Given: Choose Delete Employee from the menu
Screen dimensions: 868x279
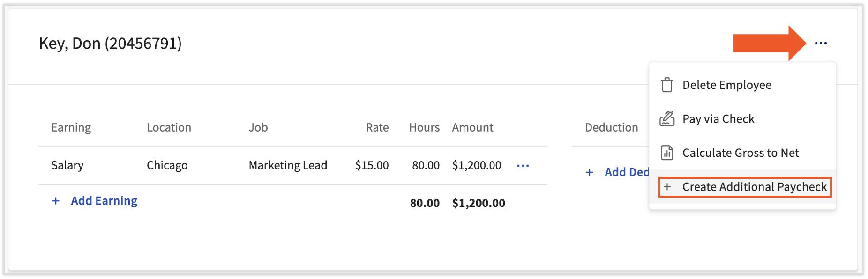Looking at the screenshot, I should [726, 85].
